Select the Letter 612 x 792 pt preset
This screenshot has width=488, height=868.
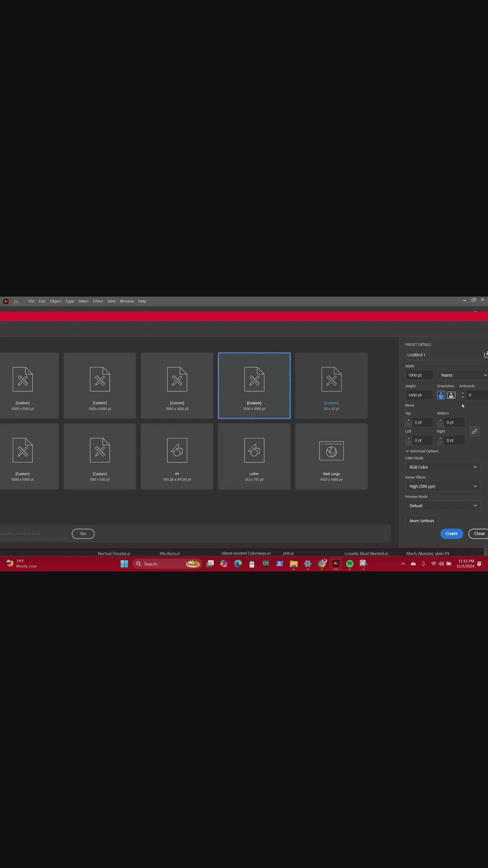click(254, 457)
